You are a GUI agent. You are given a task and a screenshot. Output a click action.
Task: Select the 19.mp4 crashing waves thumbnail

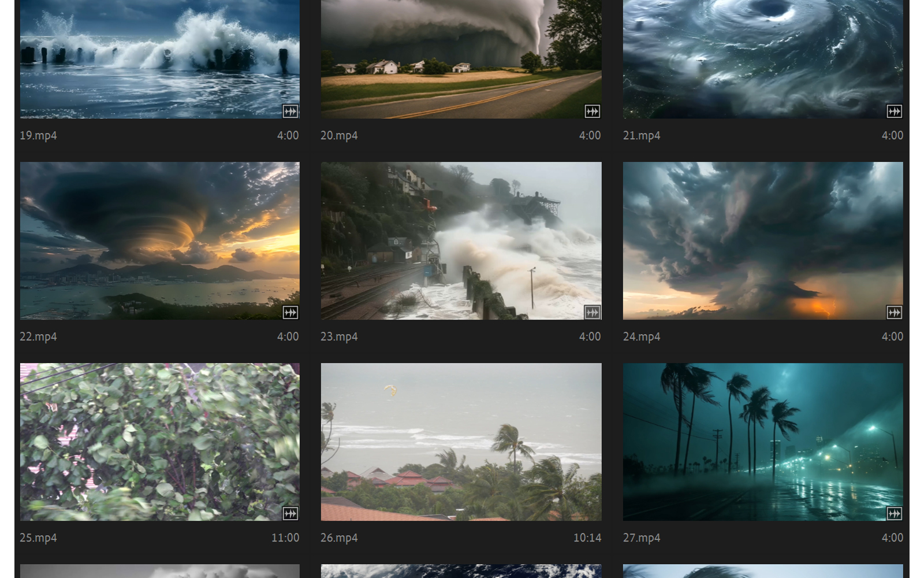pyautogui.click(x=160, y=59)
